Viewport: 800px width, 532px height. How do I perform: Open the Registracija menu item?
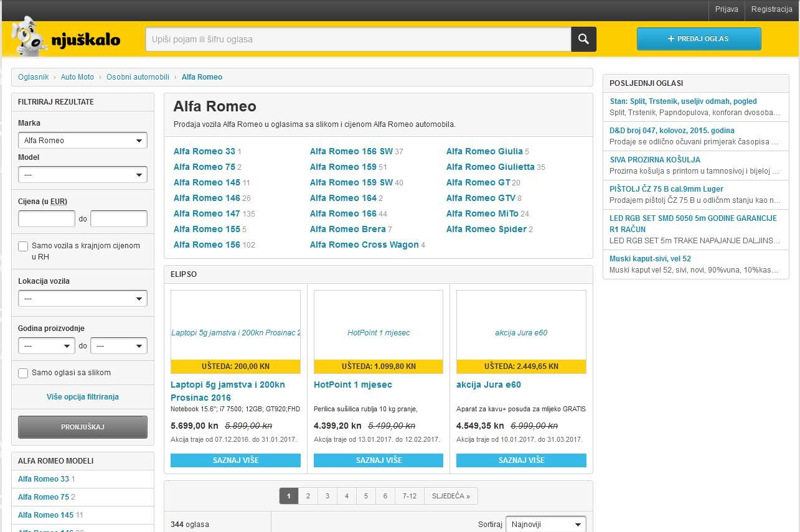[771, 9]
